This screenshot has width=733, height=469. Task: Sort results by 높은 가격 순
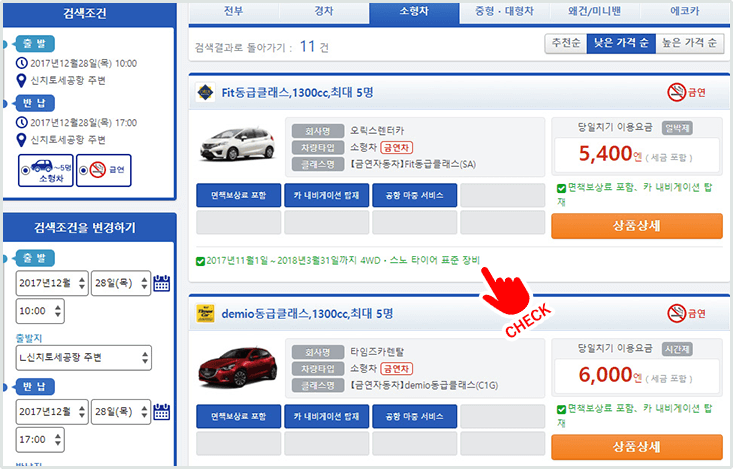690,44
